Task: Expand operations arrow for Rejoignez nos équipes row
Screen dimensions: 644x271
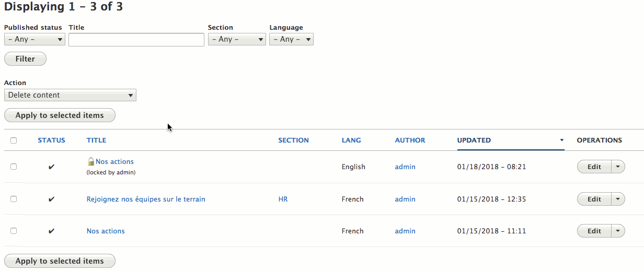Action: (x=618, y=199)
